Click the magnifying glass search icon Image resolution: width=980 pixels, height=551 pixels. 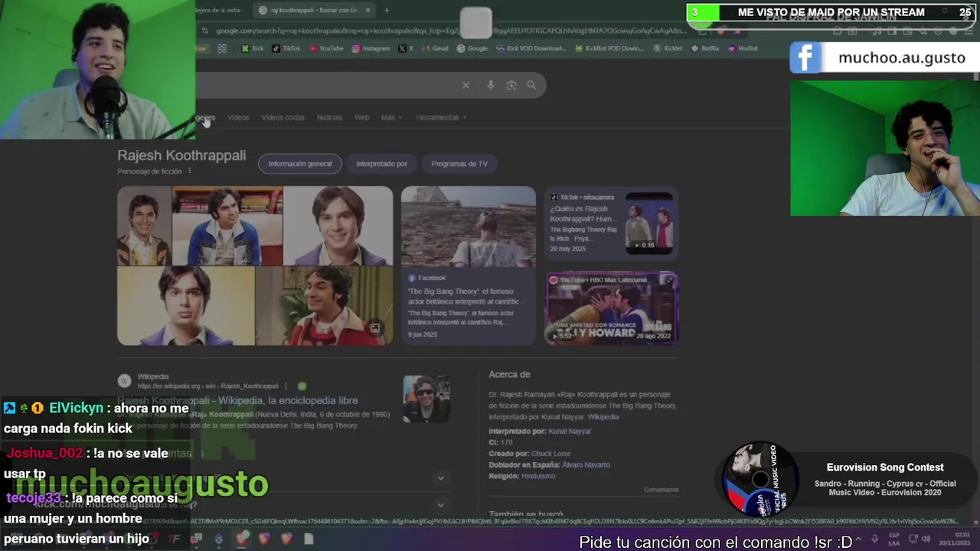[531, 85]
